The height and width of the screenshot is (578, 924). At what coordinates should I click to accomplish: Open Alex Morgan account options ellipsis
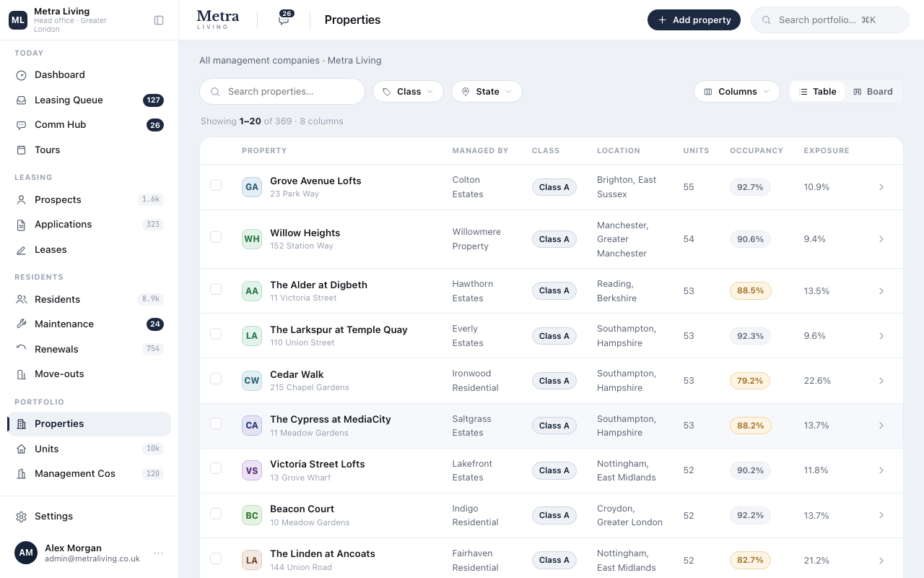pyautogui.click(x=158, y=553)
